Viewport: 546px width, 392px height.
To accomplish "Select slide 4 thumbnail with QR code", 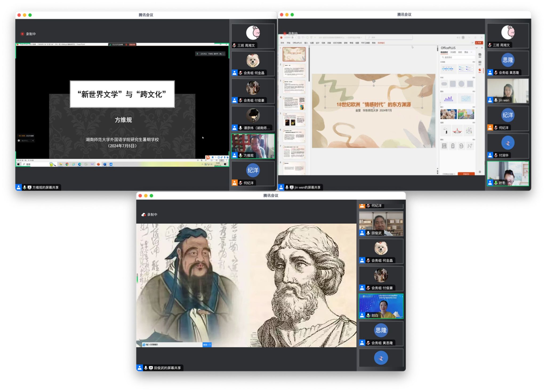I will (x=294, y=103).
